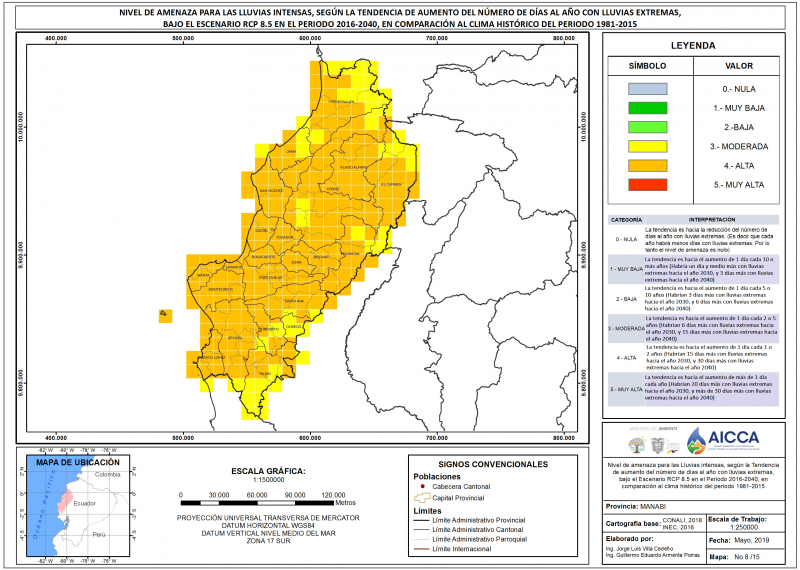This screenshot has height=570, width=800.
Task: Click the 'Ing. Jorge Luis Villa Cedeño' name
Action: pyautogui.click(x=639, y=549)
